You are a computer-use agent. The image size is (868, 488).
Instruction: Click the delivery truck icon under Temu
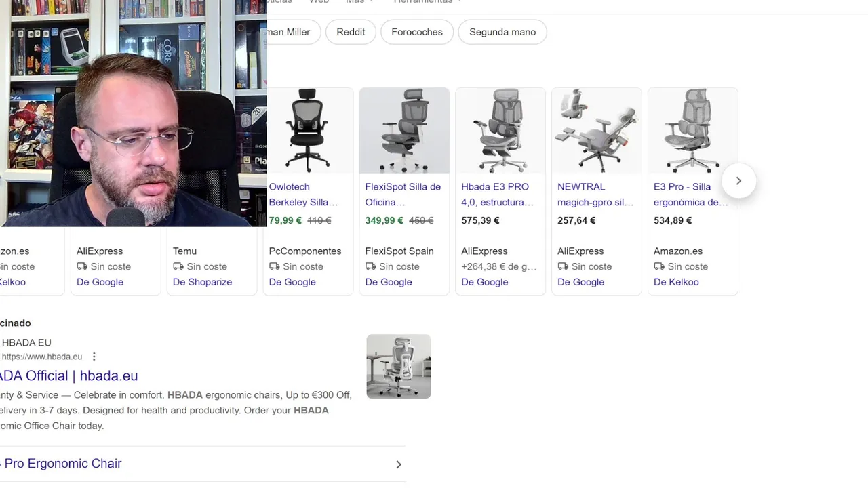(178, 266)
